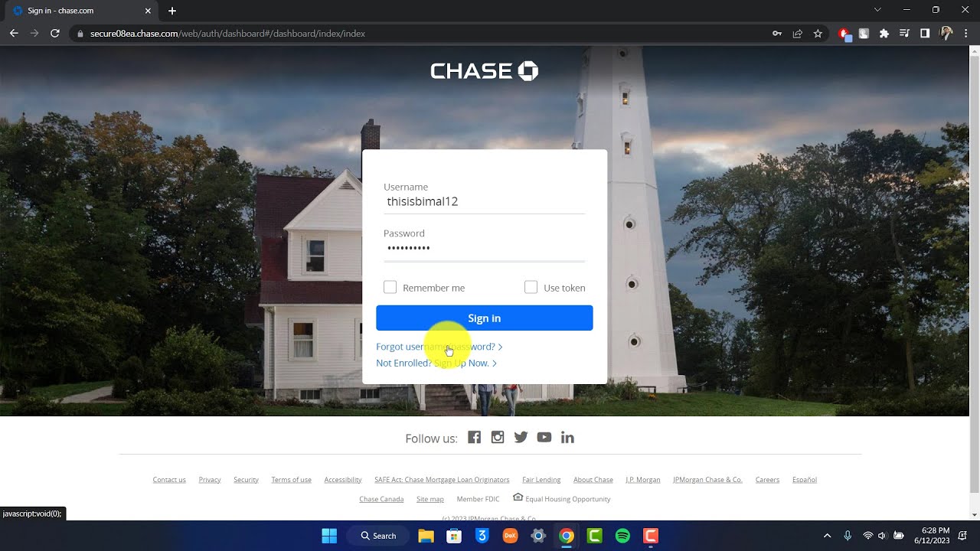This screenshot has width=980, height=551.
Task: View site information lock icon
Action: pyautogui.click(x=80, y=34)
